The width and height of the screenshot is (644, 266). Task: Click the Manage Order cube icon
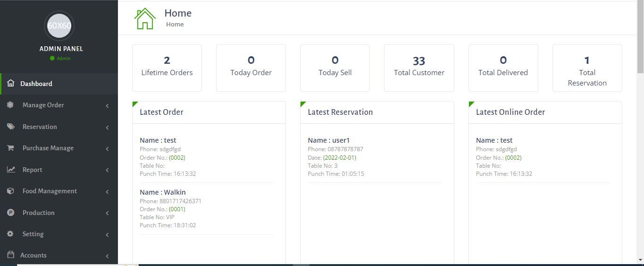tap(10, 105)
